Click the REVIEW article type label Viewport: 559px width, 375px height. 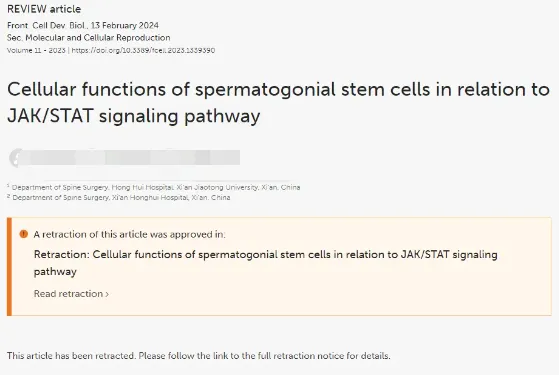(44, 9)
